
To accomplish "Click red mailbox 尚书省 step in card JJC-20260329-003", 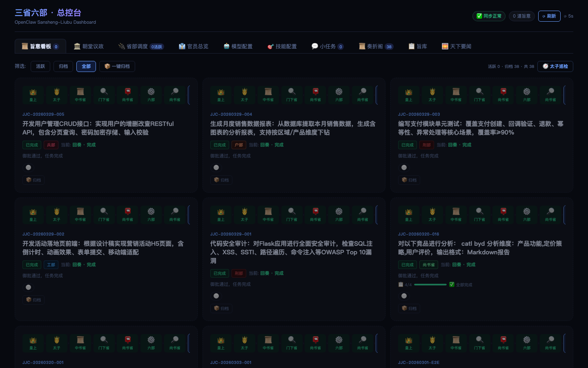I will [503, 95].
